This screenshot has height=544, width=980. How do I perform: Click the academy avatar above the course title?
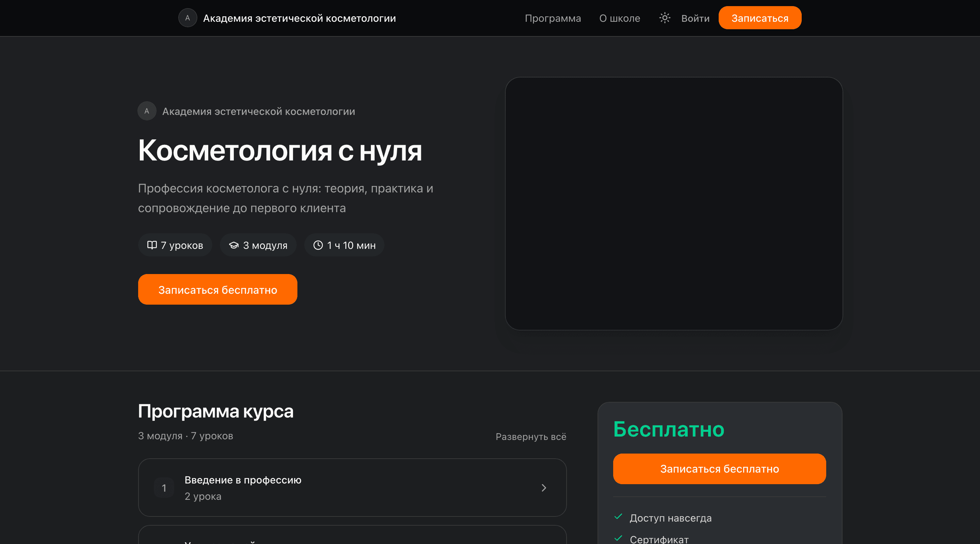tap(147, 111)
